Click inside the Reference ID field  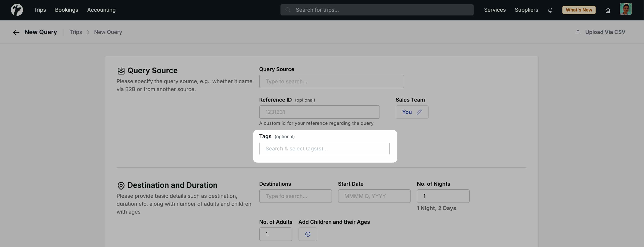319,112
